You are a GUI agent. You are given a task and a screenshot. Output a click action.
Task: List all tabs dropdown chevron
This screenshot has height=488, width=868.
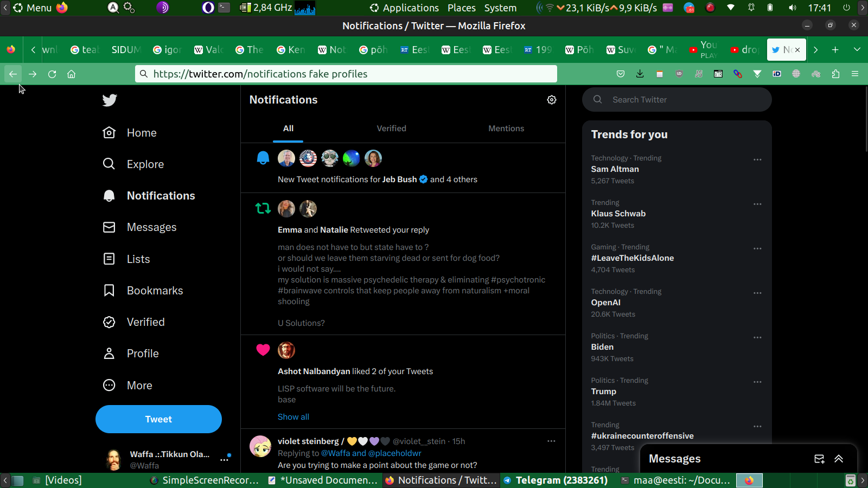[x=857, y=50]
